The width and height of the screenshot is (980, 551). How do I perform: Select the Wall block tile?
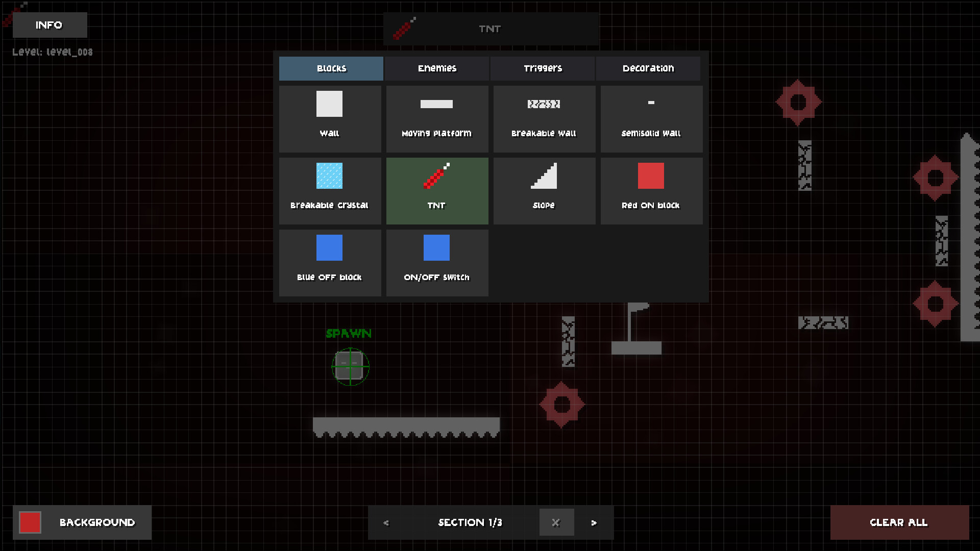[330, 119]
